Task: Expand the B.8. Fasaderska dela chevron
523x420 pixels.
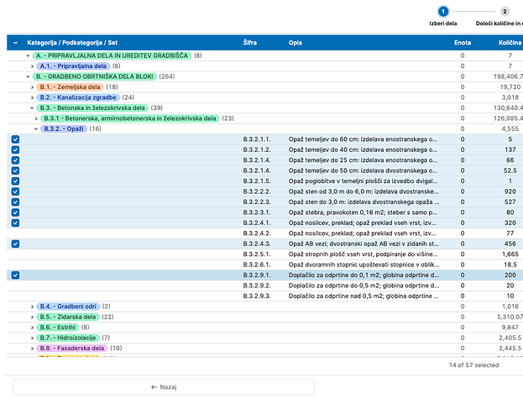Action: pos(33,349)
